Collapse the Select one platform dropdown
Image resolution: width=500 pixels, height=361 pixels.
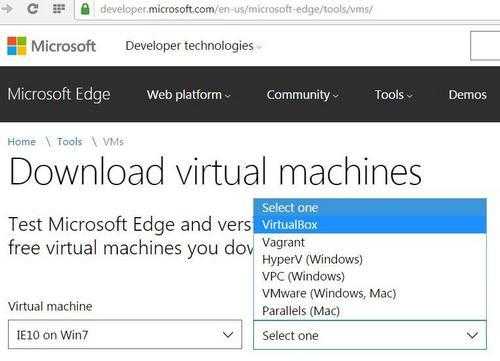point(370,335)
